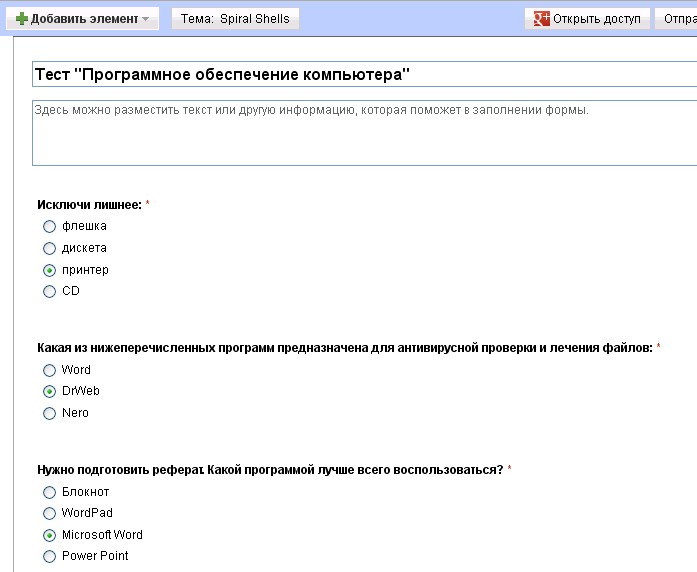Viewport: 697px width, 572px height.
Task: Click the question title Исключи лишнее:
Action: pyautogui.click(x=89, y=205)
